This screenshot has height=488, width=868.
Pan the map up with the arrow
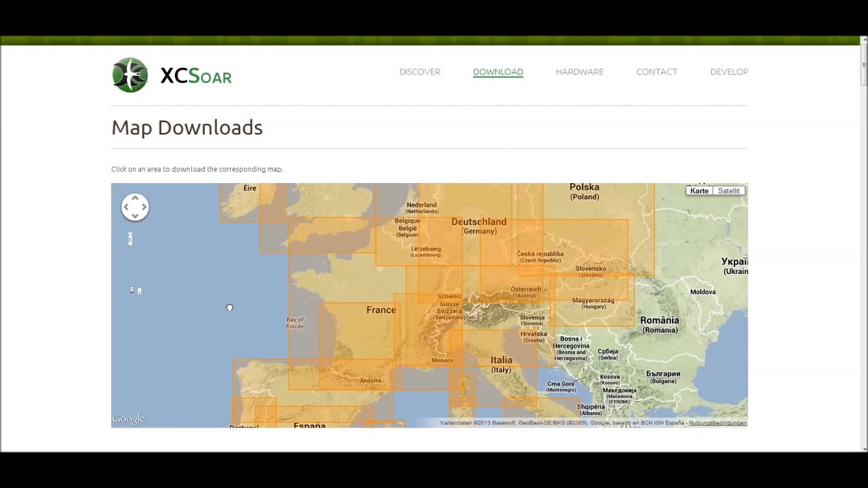tap(135, 198)
